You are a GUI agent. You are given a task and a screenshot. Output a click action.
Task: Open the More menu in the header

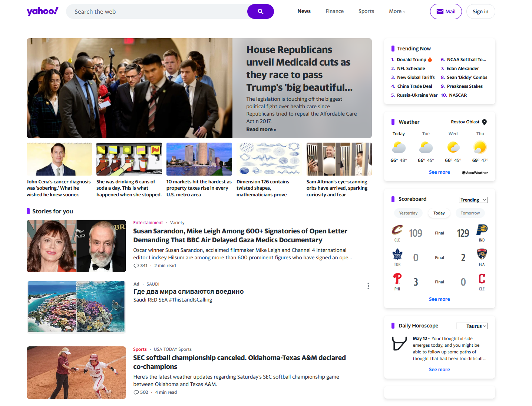(x=397, y=11)
